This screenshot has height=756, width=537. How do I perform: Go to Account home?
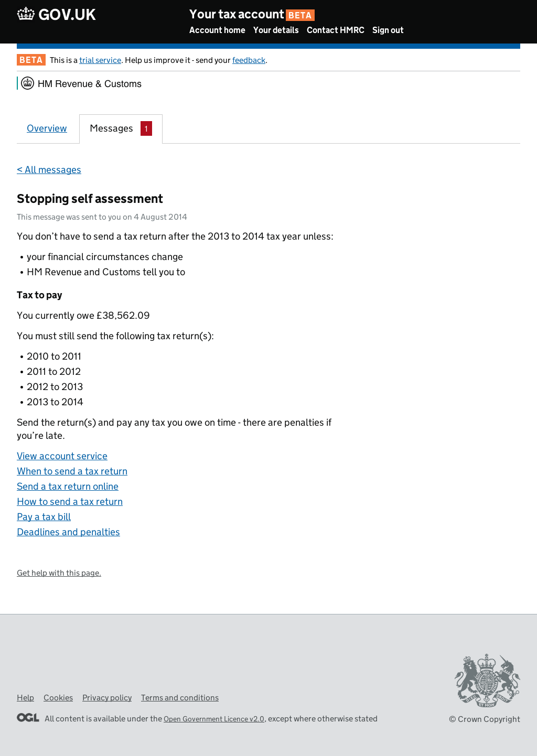pos(217,30)
